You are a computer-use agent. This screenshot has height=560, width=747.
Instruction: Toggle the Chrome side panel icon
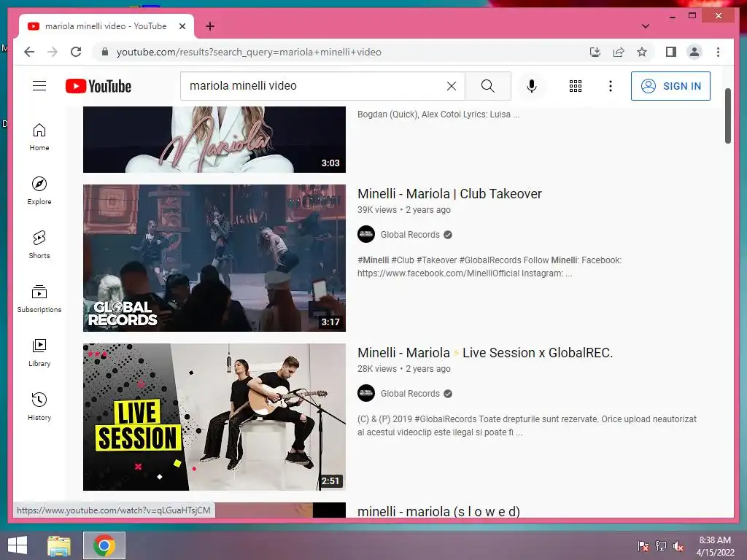671,52
